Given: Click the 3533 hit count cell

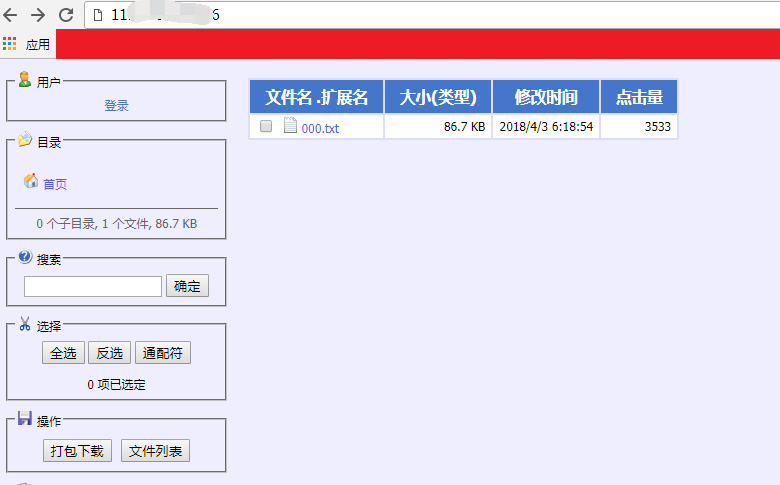Looking at the screenshot, I should pyautogui.click(x=639, y=126).
